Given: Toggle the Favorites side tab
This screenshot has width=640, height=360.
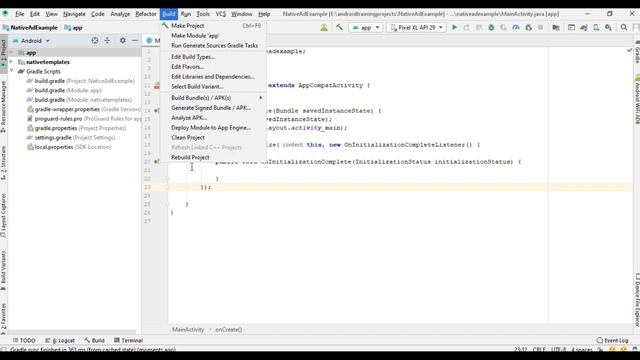Looking at the screenshot, I should tap(3, 318).
